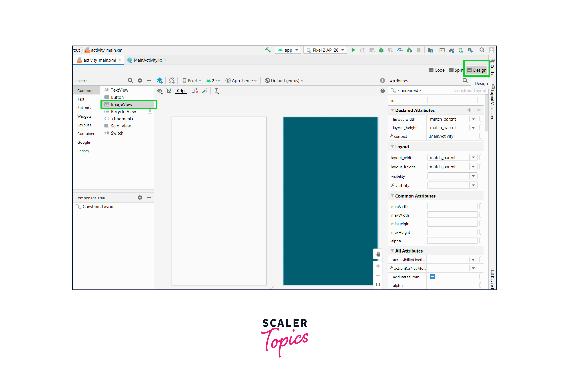Toggle autoconnect magnet icon

click(x=169, y=91)
